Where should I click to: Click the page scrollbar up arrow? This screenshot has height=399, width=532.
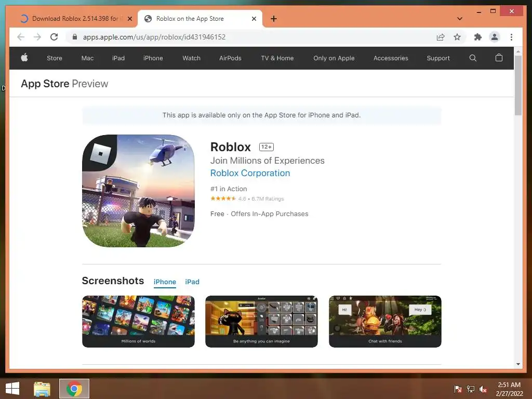click(x=518, y=51)
